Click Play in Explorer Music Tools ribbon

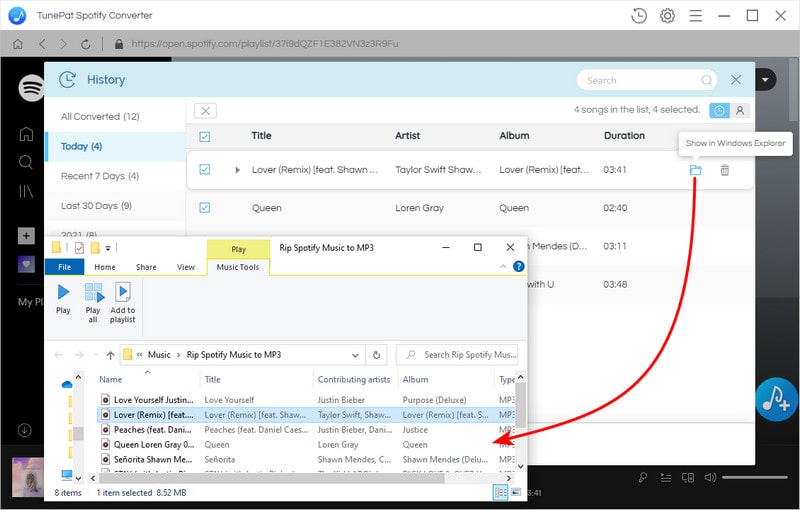tap(63, 299)
